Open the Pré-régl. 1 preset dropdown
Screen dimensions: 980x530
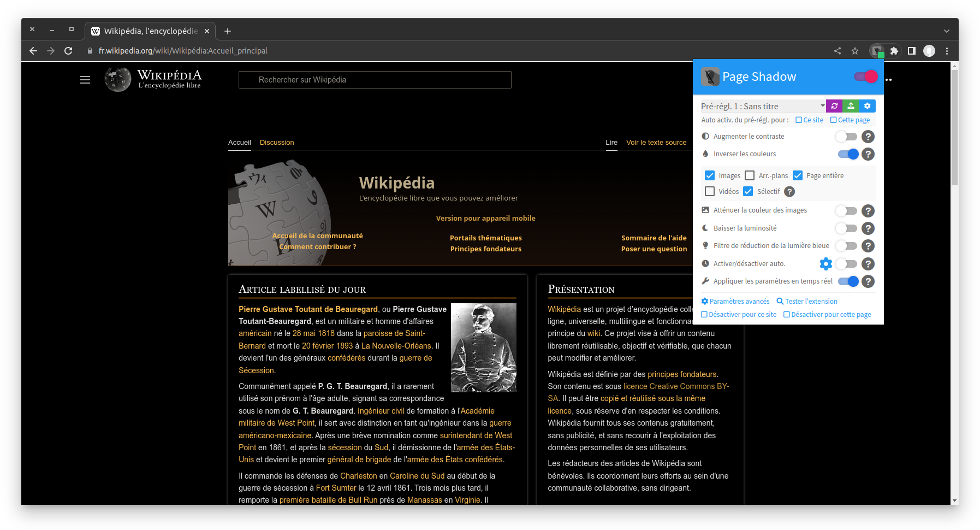coord(763,106)
